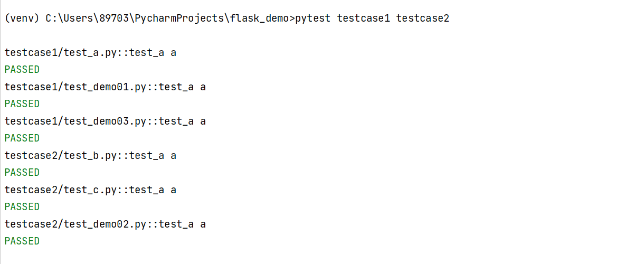
Task: Click the printed 'a' after test_demo02.py::test_a
Action: (x=203, y=224)
